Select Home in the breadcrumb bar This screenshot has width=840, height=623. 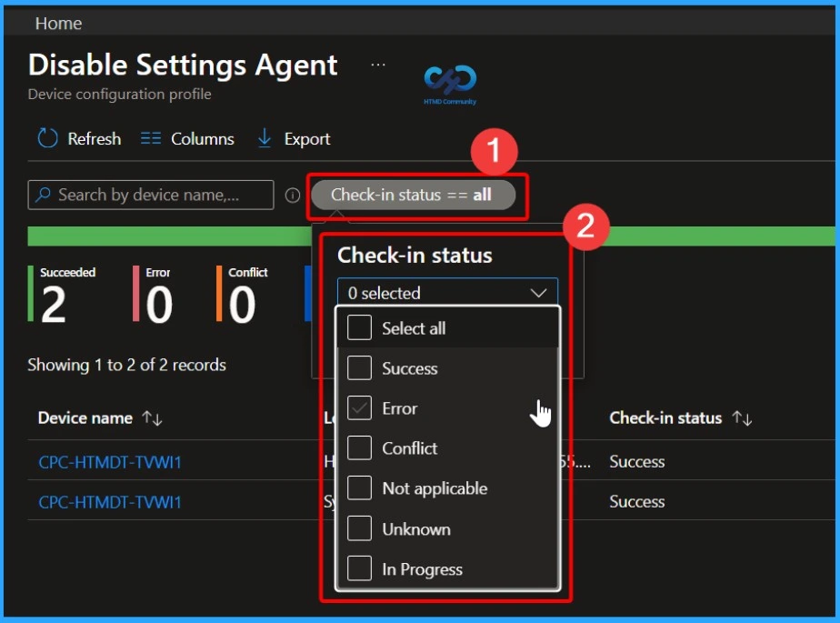tap(58, 23)
